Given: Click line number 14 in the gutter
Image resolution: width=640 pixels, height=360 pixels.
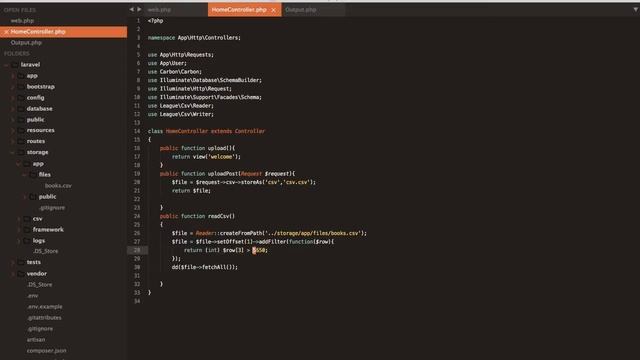Looking at the screenshot, I should coord(137,131).
